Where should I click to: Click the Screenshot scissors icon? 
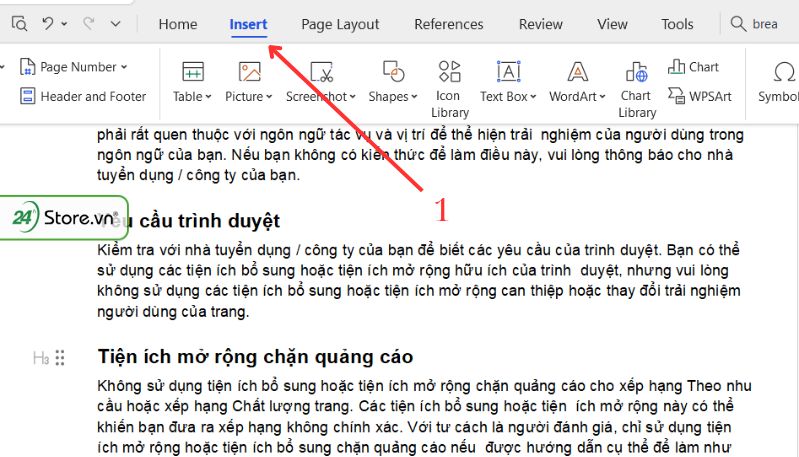coord(322,72)
